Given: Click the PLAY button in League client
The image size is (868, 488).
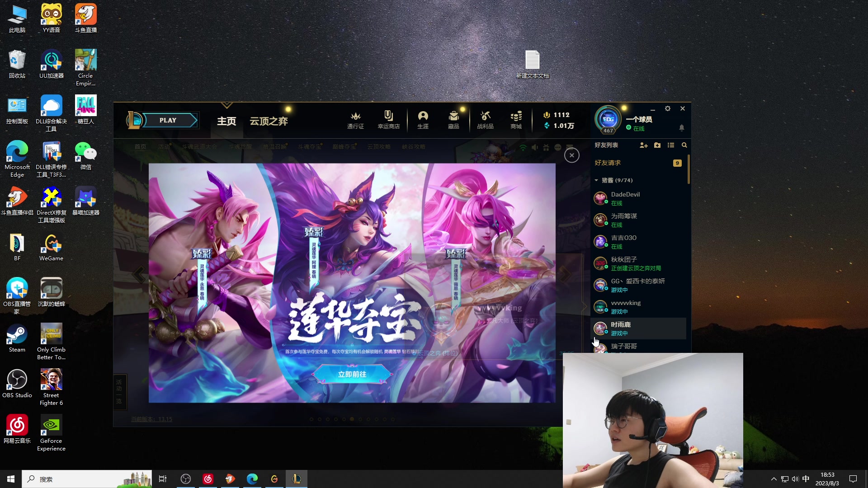Looking at the screenshot, I should (168, 120).
